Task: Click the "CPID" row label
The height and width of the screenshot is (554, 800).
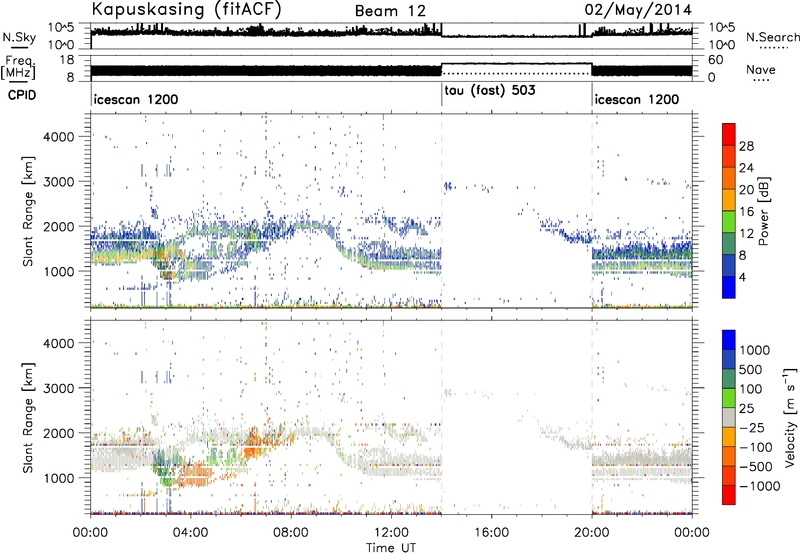Action: tap(22, 95)
